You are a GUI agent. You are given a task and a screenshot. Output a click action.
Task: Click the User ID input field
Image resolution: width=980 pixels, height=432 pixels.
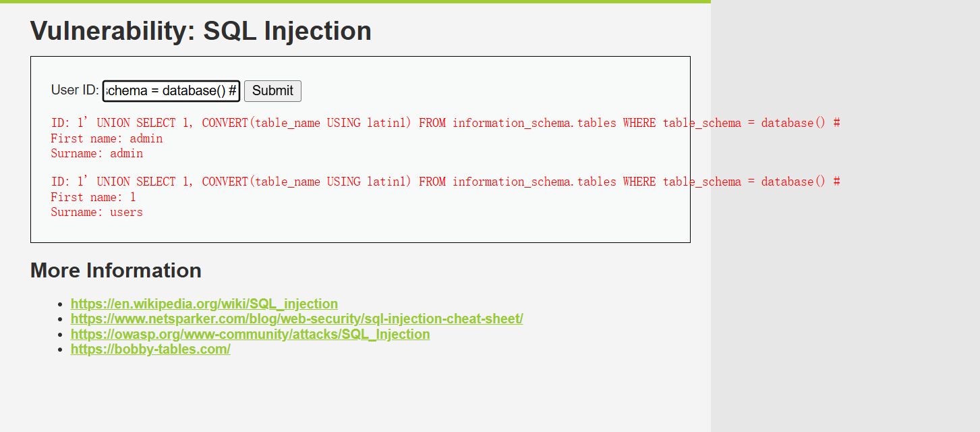coord(171,90)
